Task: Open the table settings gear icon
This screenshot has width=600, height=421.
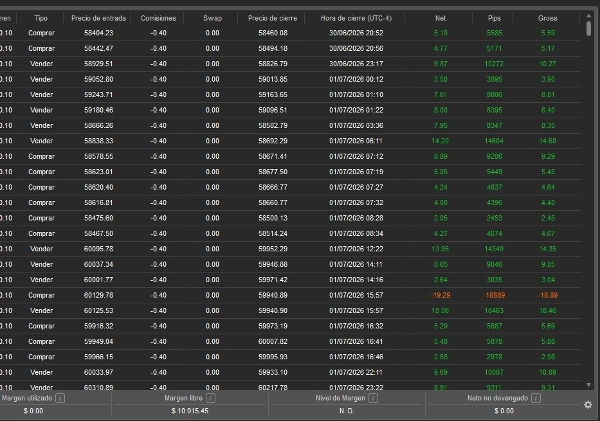Action: [588, 405]
